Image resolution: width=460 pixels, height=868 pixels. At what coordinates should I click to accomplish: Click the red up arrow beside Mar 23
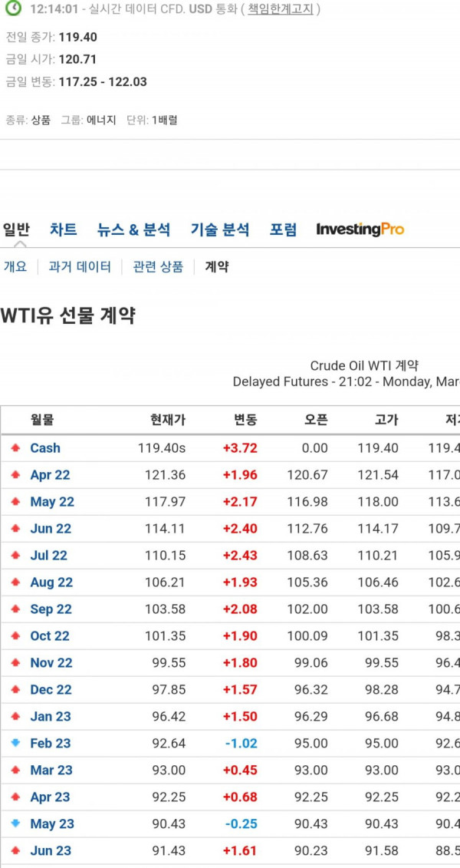tap(15, 770)
